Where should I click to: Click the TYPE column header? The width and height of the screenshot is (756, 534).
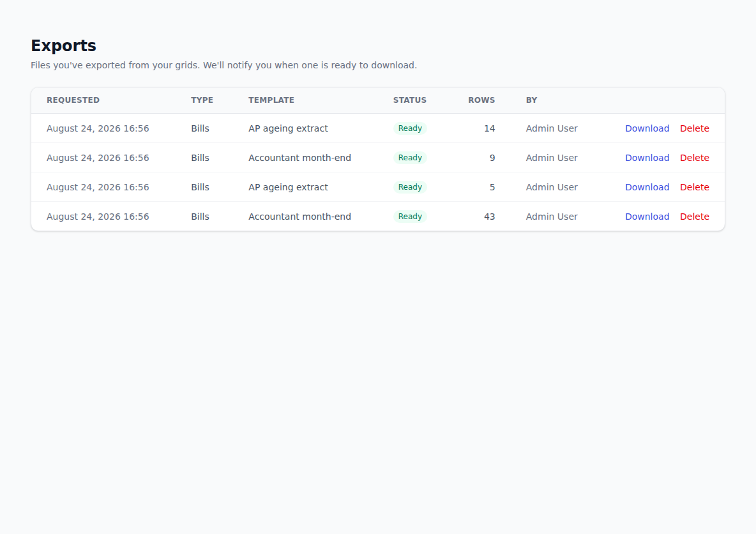point(202,100)
